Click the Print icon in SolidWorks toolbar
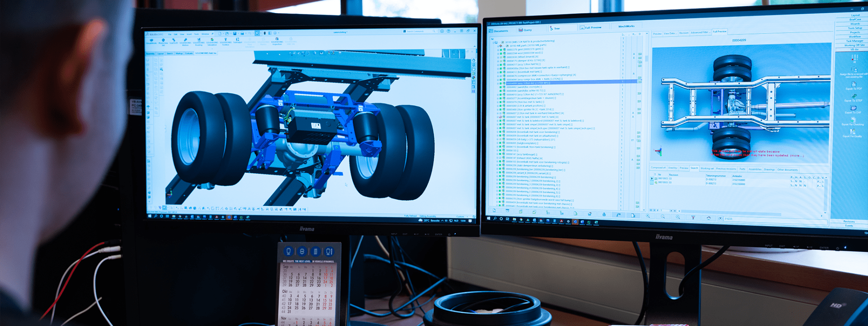Viewport: 868px width, 326px height. [242, 34]
